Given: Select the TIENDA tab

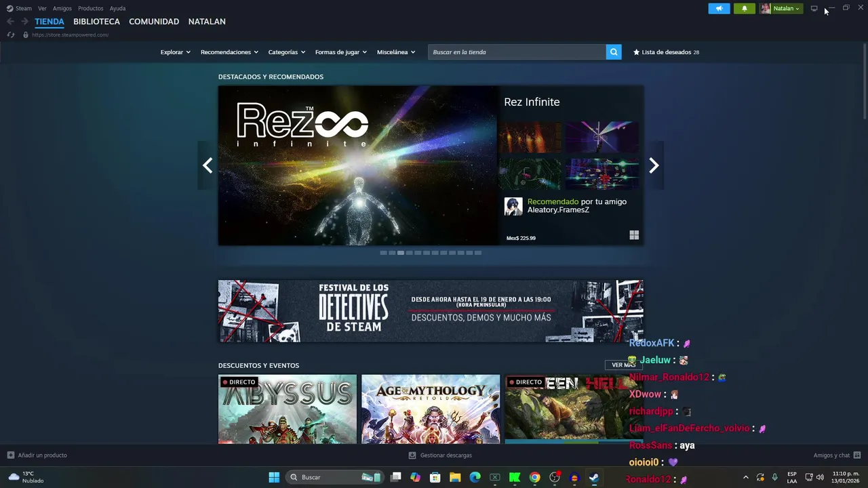Looking at the screenshot, I should [x=50, y=22].
